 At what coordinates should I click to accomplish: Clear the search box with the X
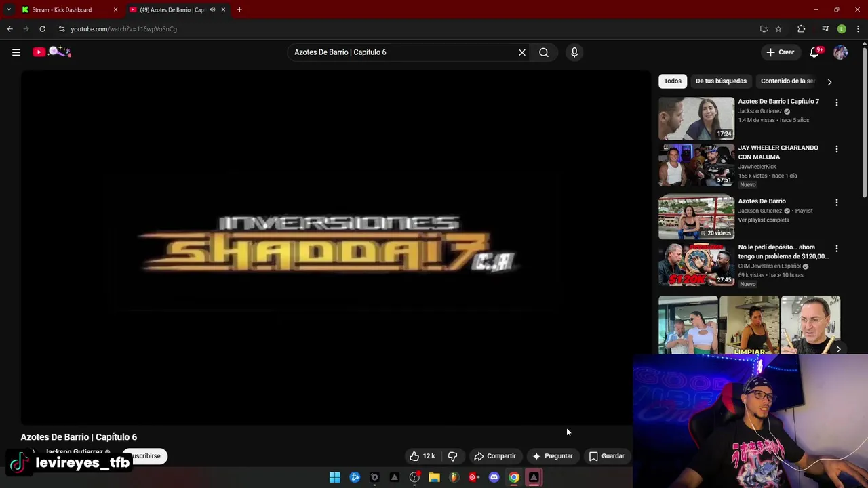click(x=522, y=52)
